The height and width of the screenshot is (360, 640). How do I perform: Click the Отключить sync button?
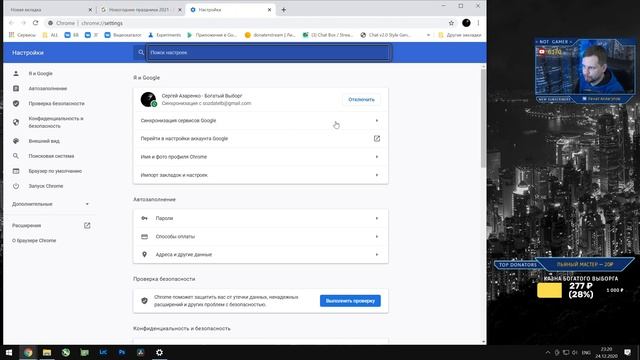361,100
